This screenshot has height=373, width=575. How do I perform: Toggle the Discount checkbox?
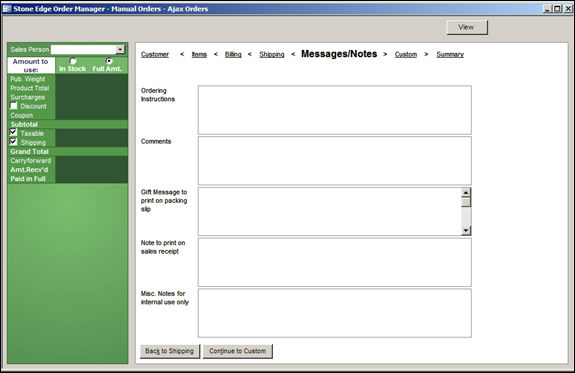pyautogui.click(x=14, y=106)
